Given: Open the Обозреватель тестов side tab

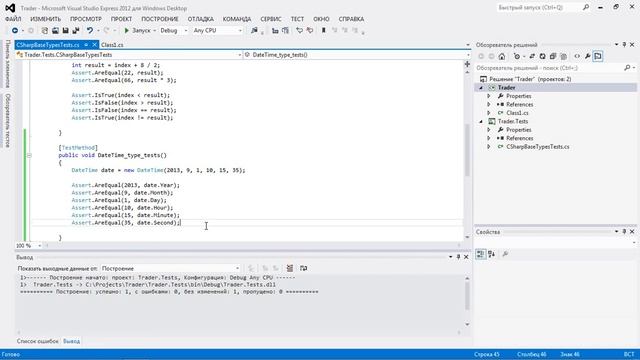Looking at the screenshot, I should point(7,120).
